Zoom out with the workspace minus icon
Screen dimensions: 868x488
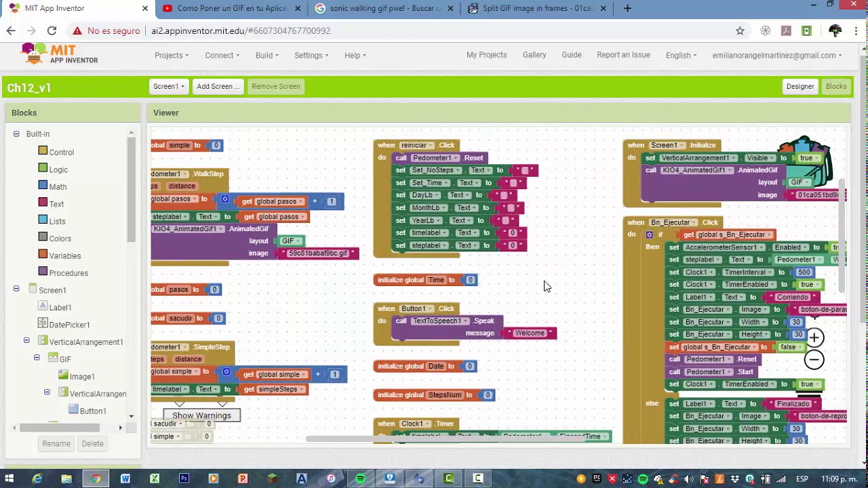coord(814,360)
